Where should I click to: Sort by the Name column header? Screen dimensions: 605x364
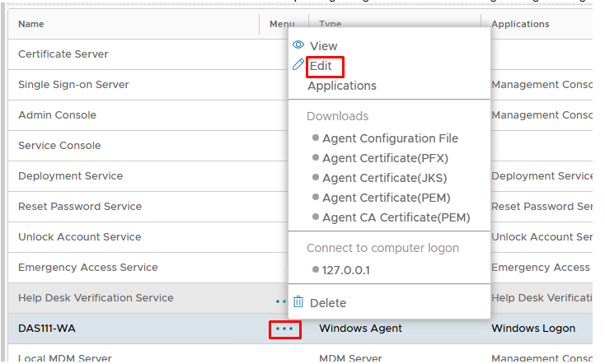coord(31,24)
